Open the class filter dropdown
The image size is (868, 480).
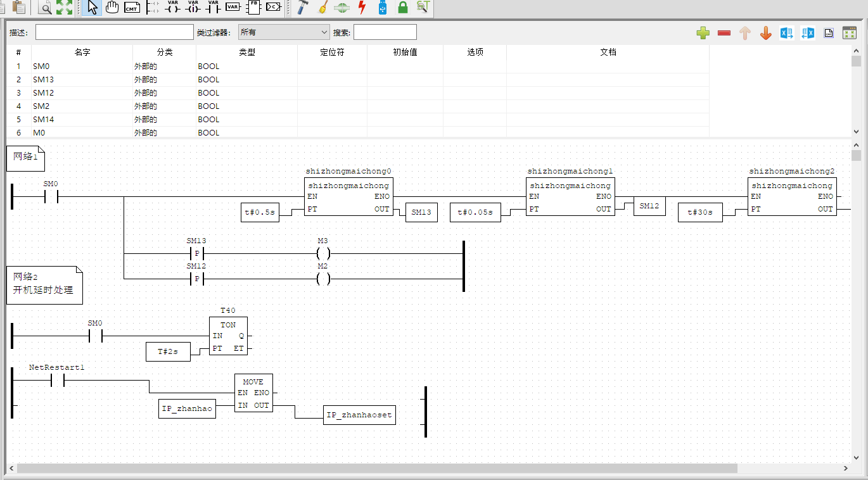[284, 32]
